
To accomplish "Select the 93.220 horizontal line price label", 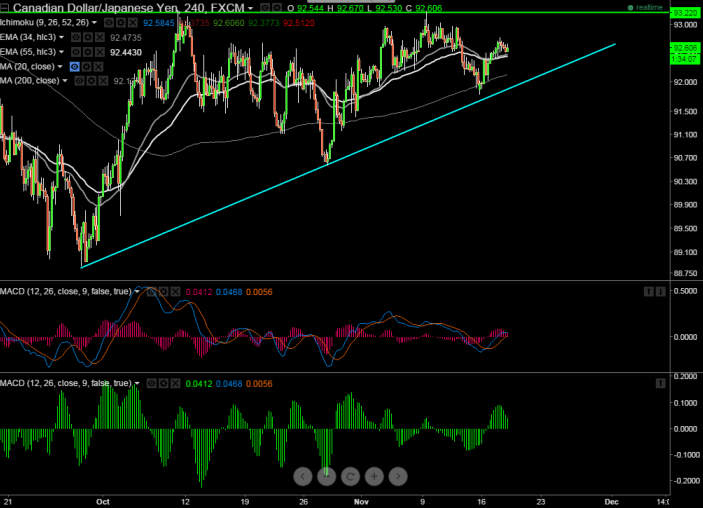I will click(x=685, y=13).
